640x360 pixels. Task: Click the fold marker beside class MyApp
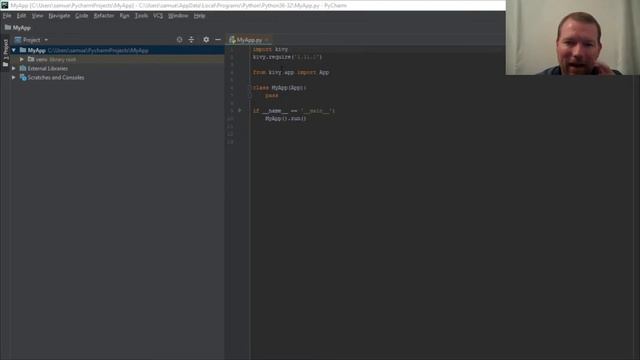click(250, 88)
